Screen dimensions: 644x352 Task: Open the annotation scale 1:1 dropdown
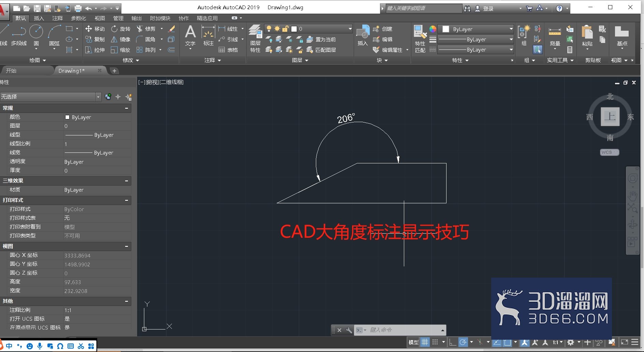pyautogui.click(x=558, y=342)
